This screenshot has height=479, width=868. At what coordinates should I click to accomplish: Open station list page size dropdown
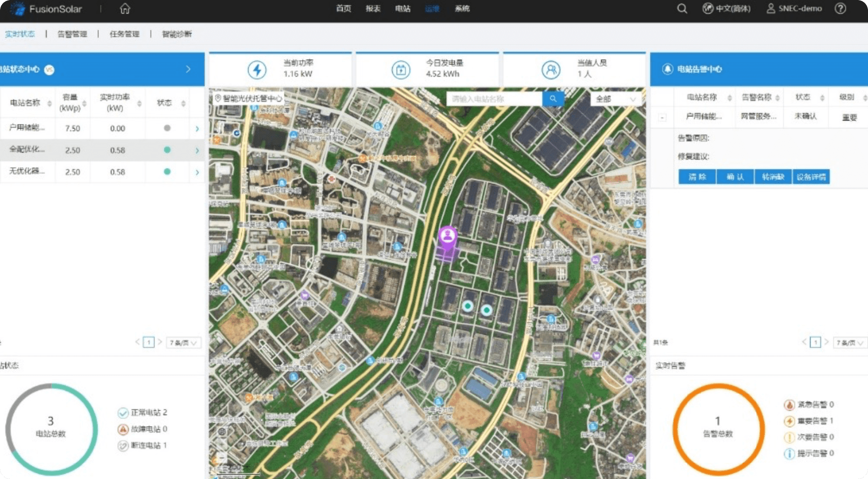click(x=183, y=343)
